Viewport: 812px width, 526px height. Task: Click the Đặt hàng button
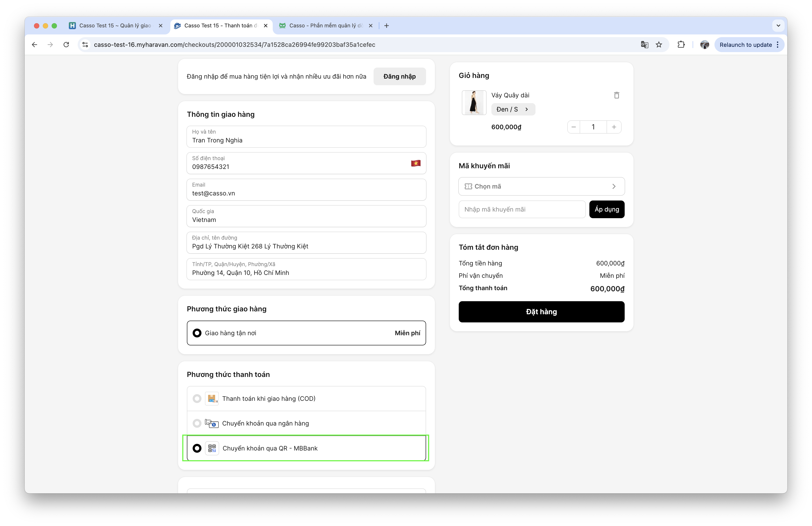[541, 312]
